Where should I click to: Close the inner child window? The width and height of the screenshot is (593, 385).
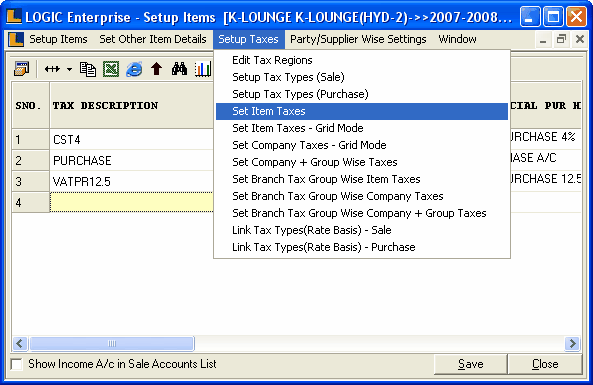[x=579, y=39]
